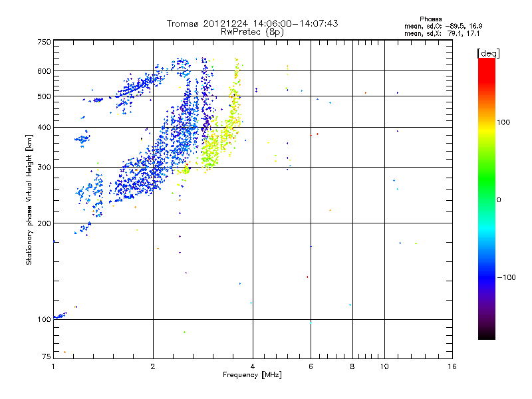The width and height of the screenshot is (532, 399).
Task: Click the black bottom of the colorbar
Action: [487, 334]
